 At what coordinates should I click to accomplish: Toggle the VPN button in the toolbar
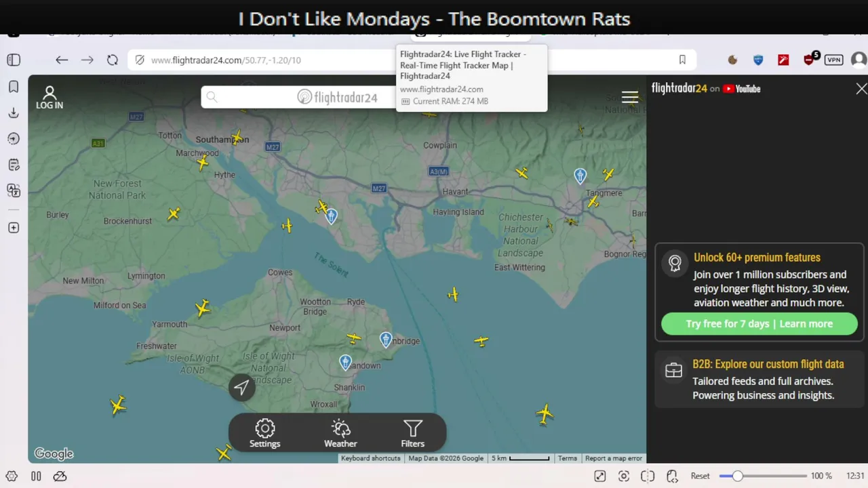(833, 60)
